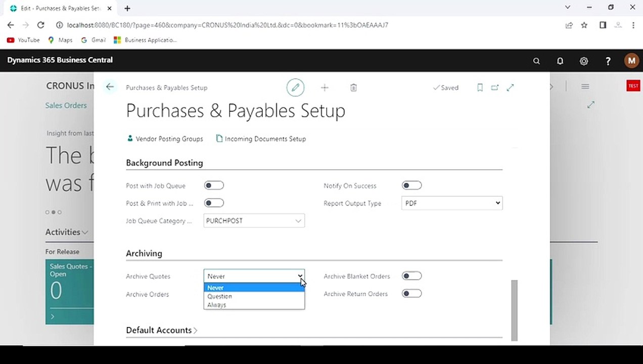Choose Never in Archive Quotes list
Image resolution: width=643 pixels, height=364 pixels.
pyautogui.click(x=254, y=288)
